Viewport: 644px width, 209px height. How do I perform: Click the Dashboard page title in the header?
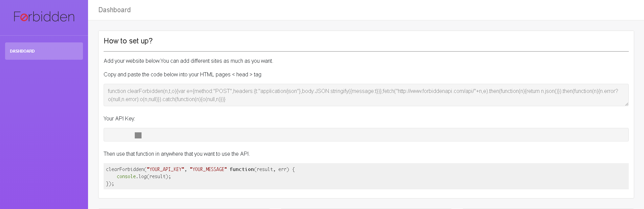pyautogui.click(x=114, y=10)
